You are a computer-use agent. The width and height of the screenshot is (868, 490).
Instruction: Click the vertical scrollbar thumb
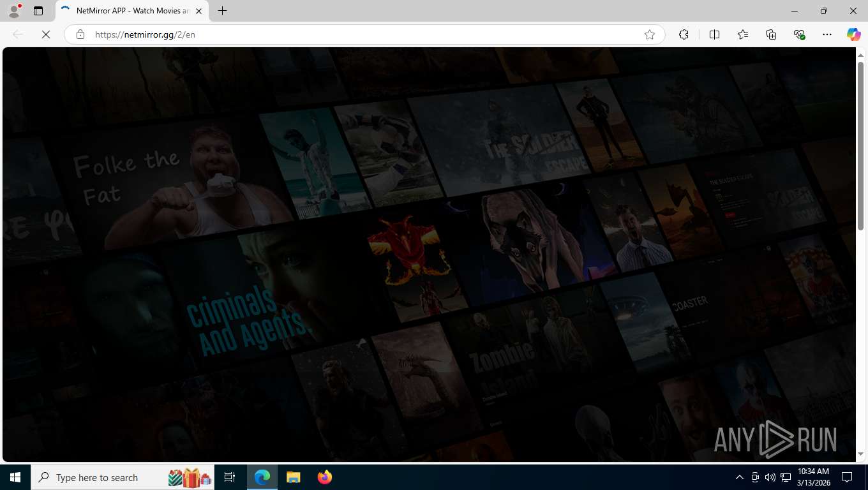click(x=860, y=145)
